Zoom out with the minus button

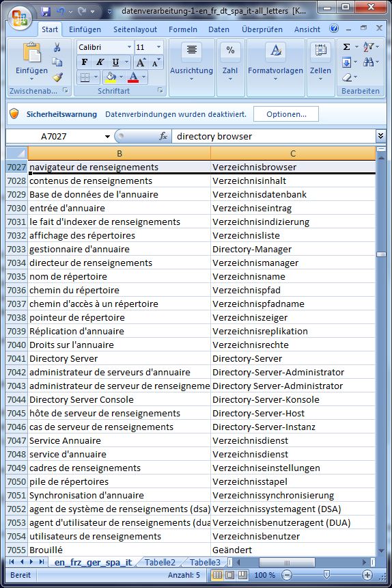click(x=287, y=574)
